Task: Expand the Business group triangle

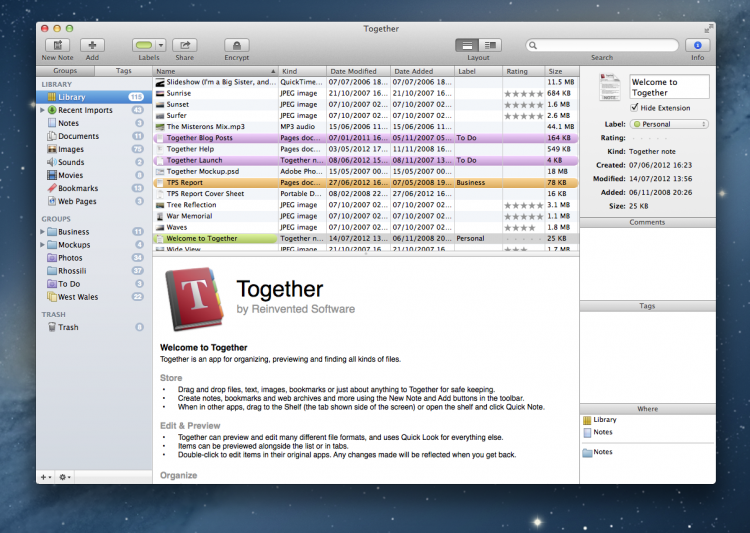Action: 42,232
